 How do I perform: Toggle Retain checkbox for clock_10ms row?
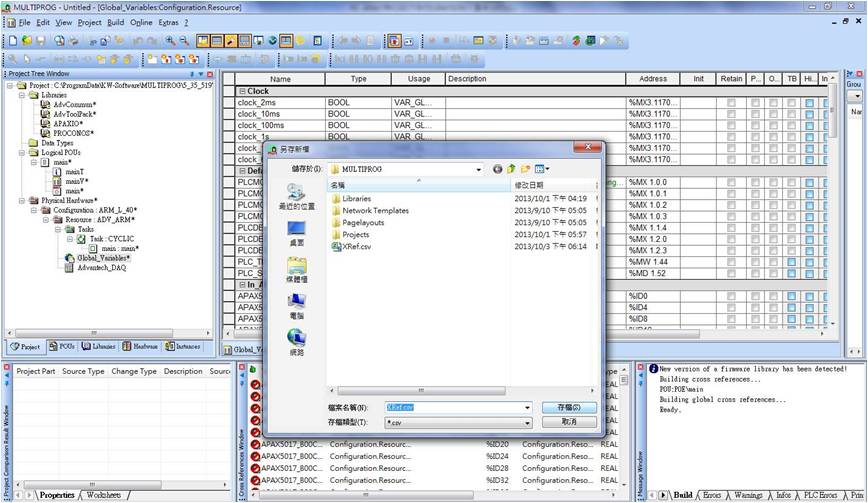tap(731, 114)
